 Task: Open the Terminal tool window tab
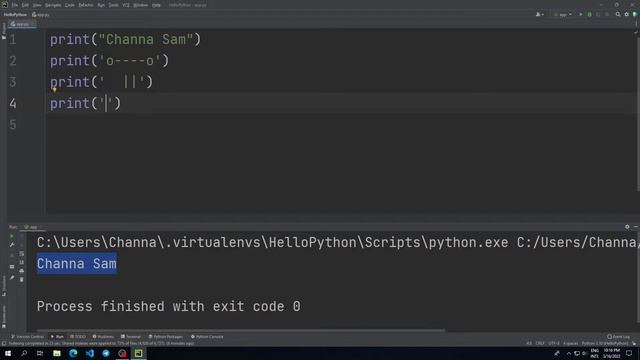[131, 337]
